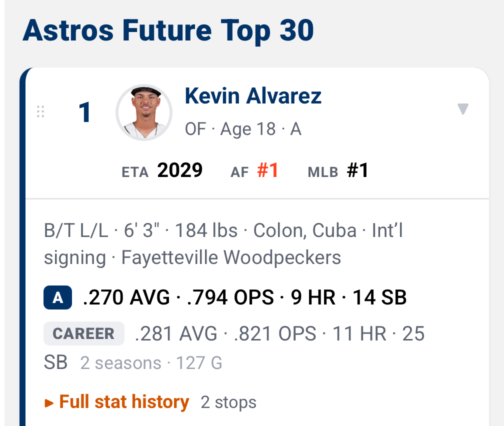Click the orange triangle beside Full stat history
The image size is (504, 426).
pos(49,403)
